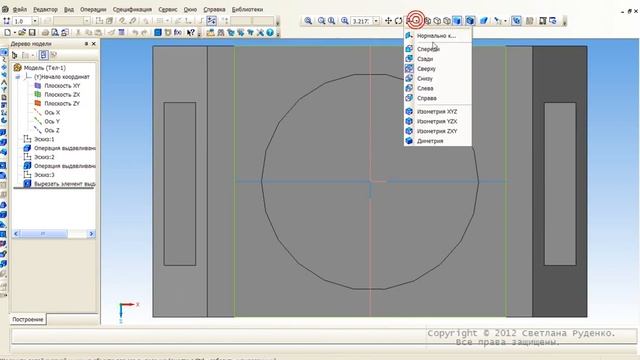Open the New document dropdown arrow
Screen dimensions: 640x360
click(x=15, y=33)
